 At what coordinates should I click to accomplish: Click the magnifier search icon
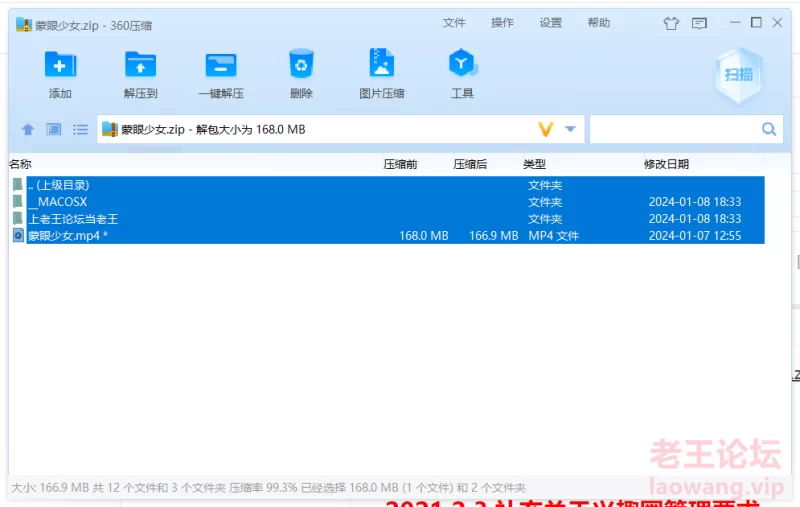pyautogui.click(x=769, y=129)
